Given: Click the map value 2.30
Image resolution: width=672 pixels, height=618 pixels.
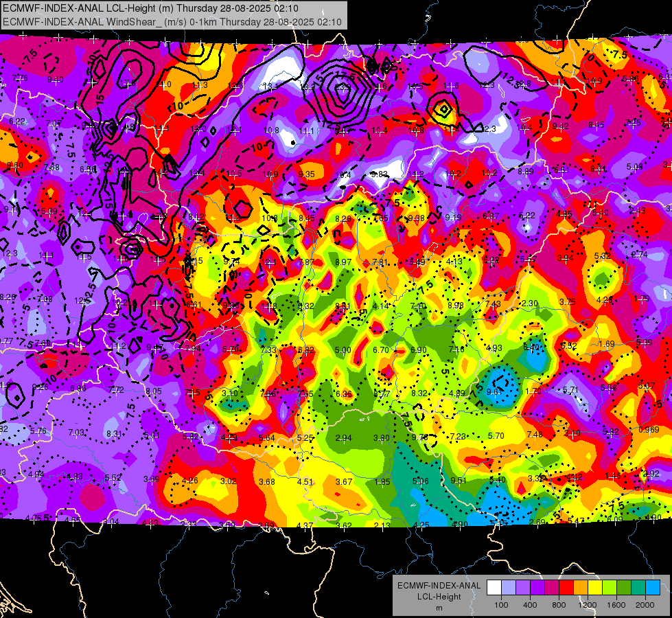Looking at the screenshot, I should pos(530,304).
